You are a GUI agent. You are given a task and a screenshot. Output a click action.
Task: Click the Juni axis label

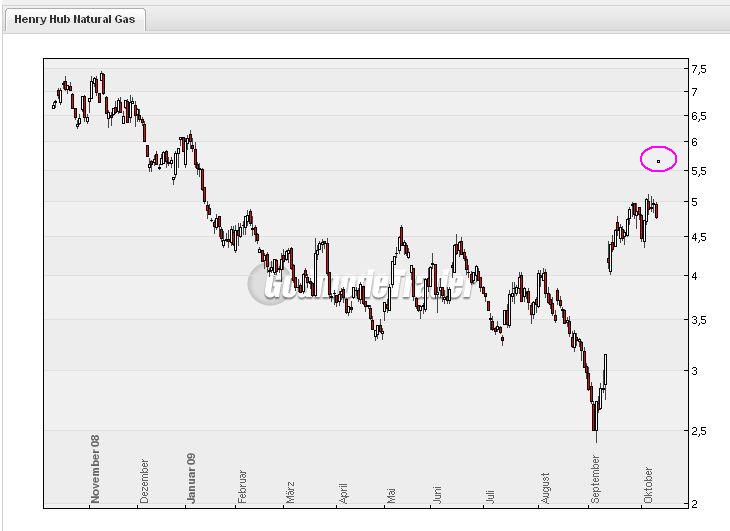437,495
